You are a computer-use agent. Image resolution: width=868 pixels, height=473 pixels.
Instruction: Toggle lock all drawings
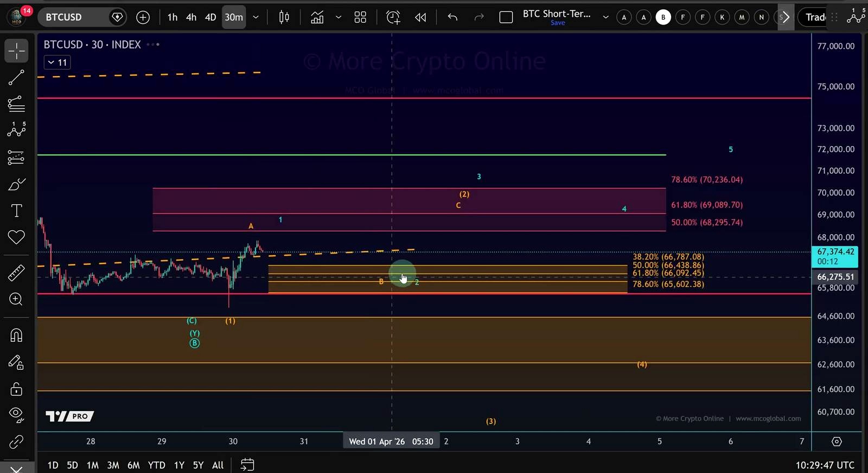(16, 389)
